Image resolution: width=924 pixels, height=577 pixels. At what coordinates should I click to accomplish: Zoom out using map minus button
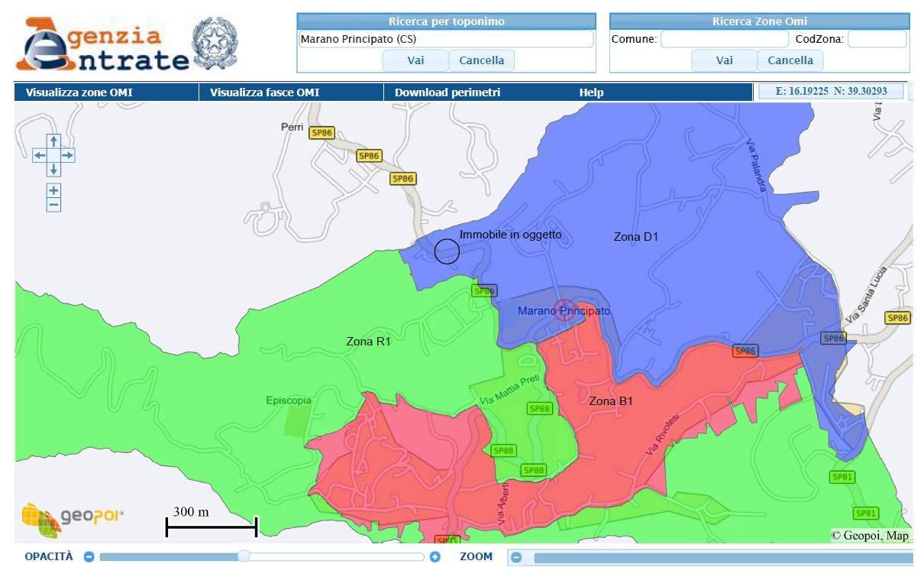(53, 205)
